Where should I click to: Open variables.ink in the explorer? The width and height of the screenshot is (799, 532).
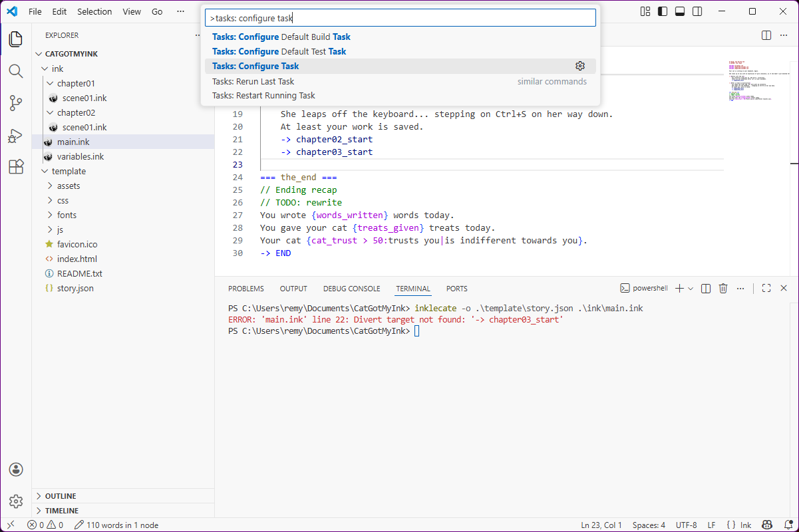tap(123, 156)
